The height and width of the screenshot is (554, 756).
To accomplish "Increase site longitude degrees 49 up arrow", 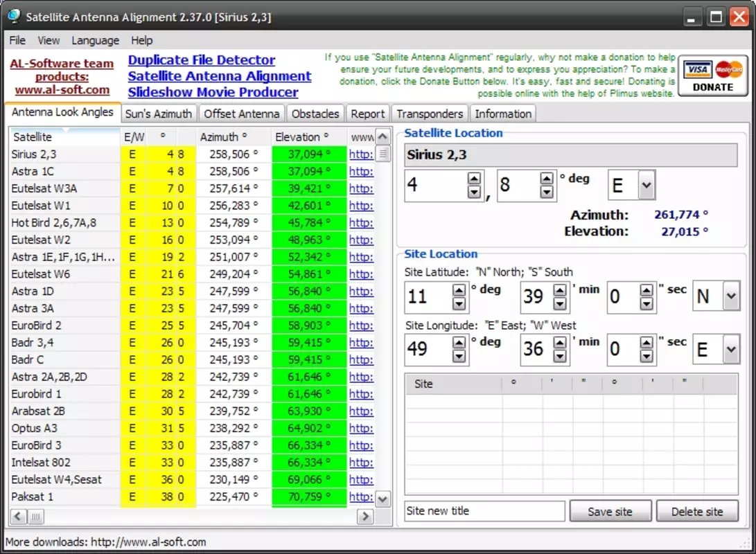I will click(x=459, y=343).
